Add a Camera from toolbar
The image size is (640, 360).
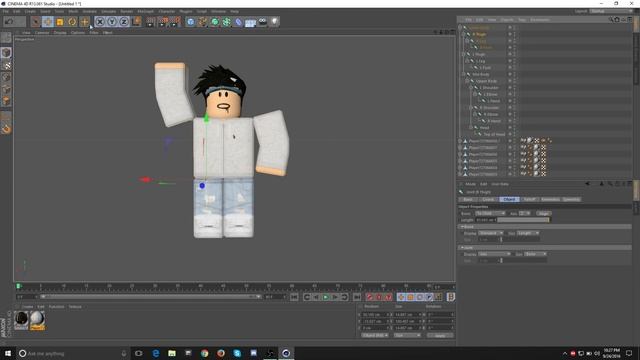pos(263,22)
